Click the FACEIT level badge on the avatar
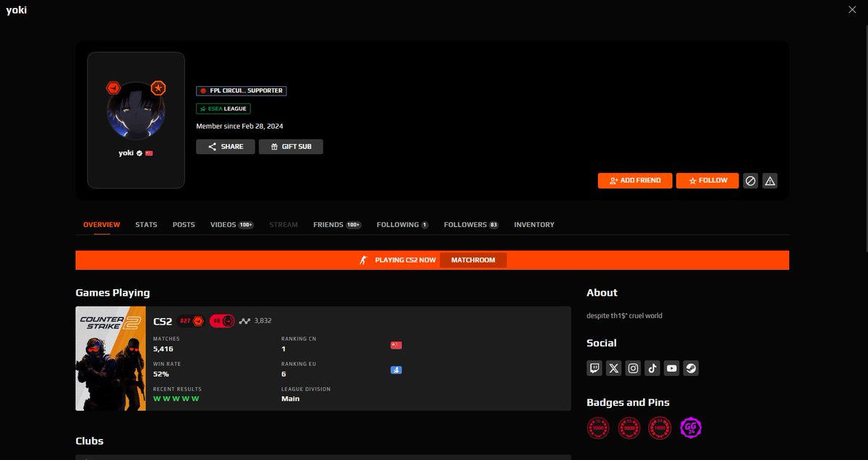The image size is (868, 460). pyautogui.click(x=113, y=88)
